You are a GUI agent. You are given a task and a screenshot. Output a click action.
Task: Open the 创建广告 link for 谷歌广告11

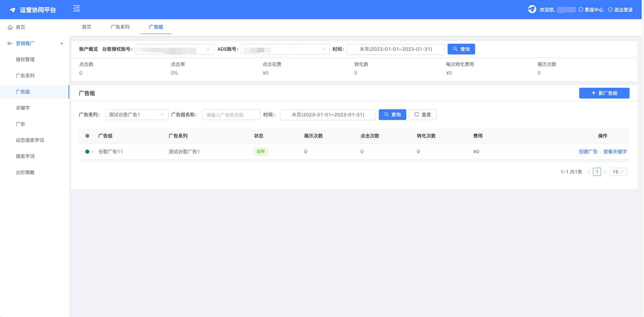point(588,152)
